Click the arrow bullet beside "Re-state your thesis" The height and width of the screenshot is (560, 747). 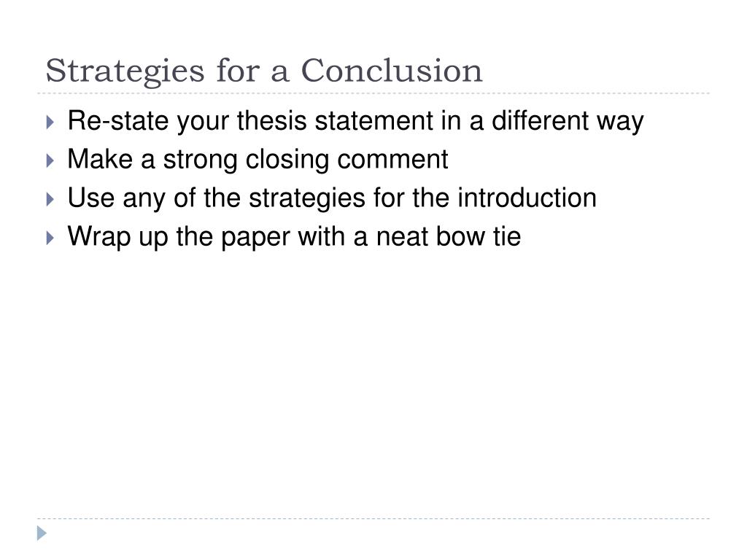pos(50,122)
